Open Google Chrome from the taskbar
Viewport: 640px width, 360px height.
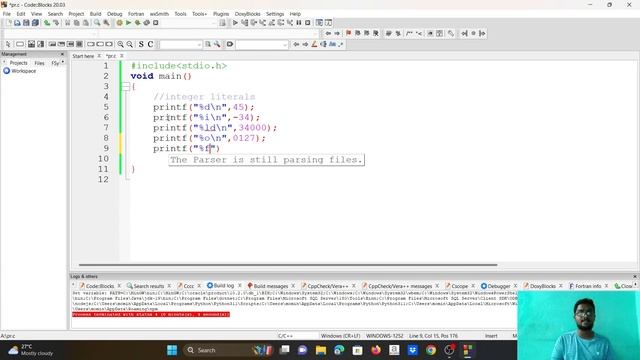[x=431, y=350]
